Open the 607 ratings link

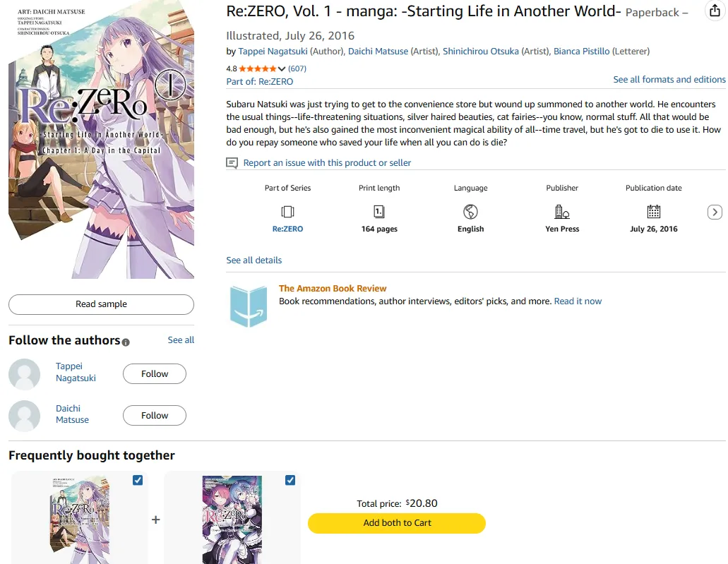click(297, 68)
